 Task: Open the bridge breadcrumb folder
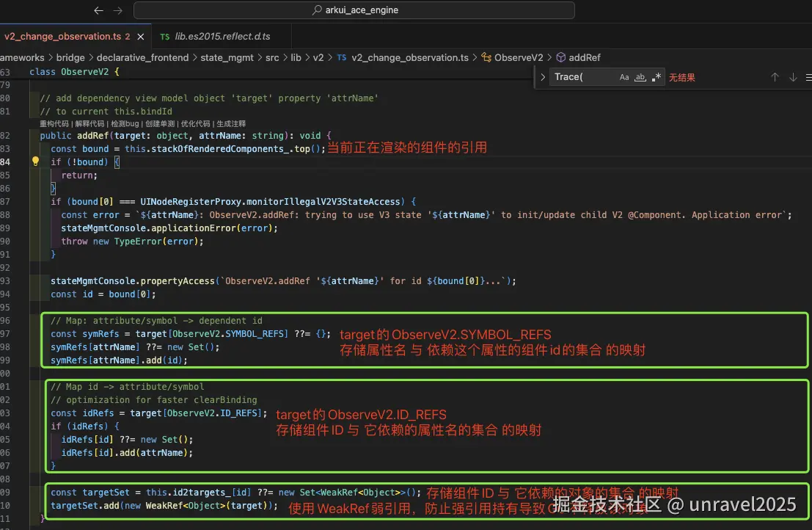coord(70,57)
